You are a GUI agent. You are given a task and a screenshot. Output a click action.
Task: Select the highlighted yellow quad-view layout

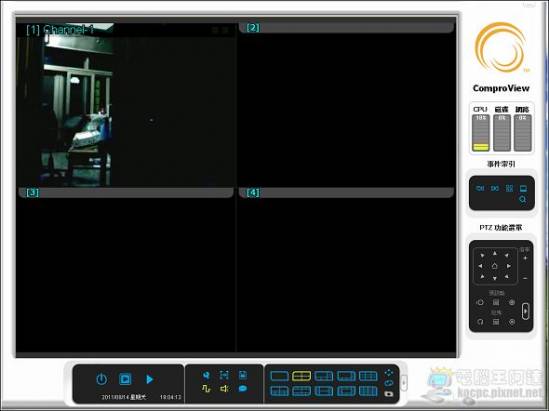coord(301,376)
